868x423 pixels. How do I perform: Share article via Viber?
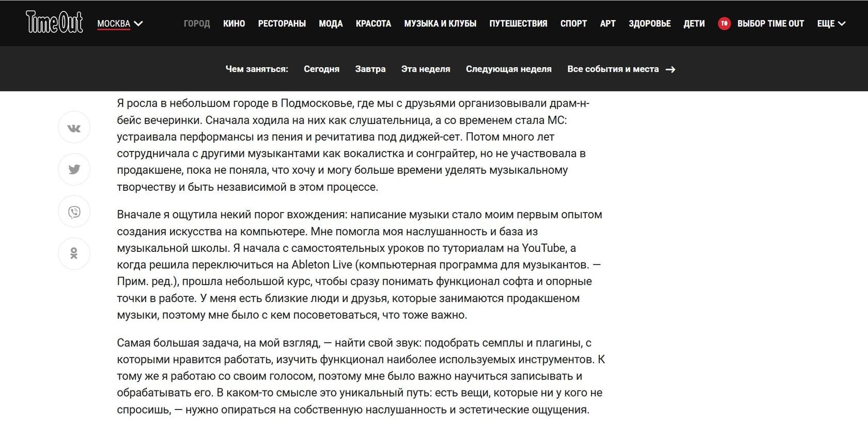pos(74,211)
